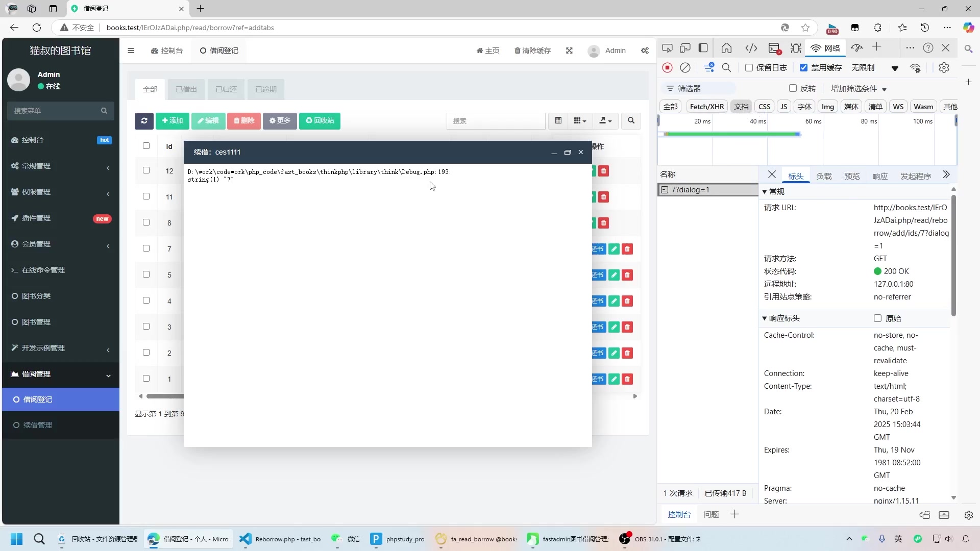The width and height of the screenshot is (980, 551).
Task: Click the DevTools inspect element icon
Action: pyautogui.click(x=667, y=48)
